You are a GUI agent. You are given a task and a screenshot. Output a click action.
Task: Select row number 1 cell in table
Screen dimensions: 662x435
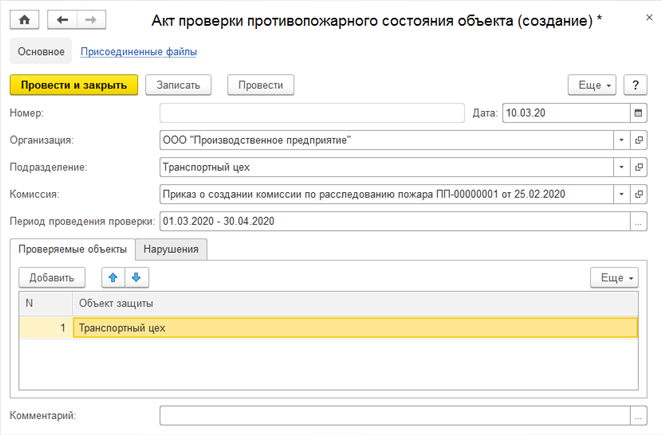click(x=46, y=328)
